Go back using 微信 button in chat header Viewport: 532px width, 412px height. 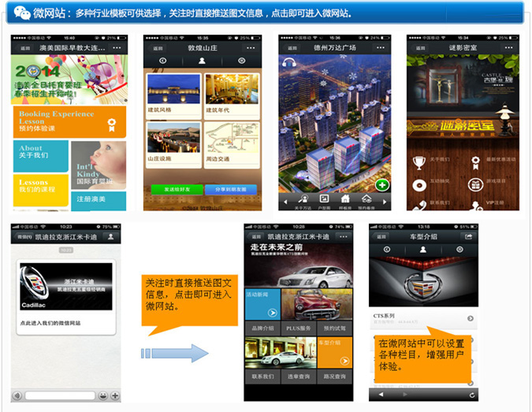tap(24, 236)
